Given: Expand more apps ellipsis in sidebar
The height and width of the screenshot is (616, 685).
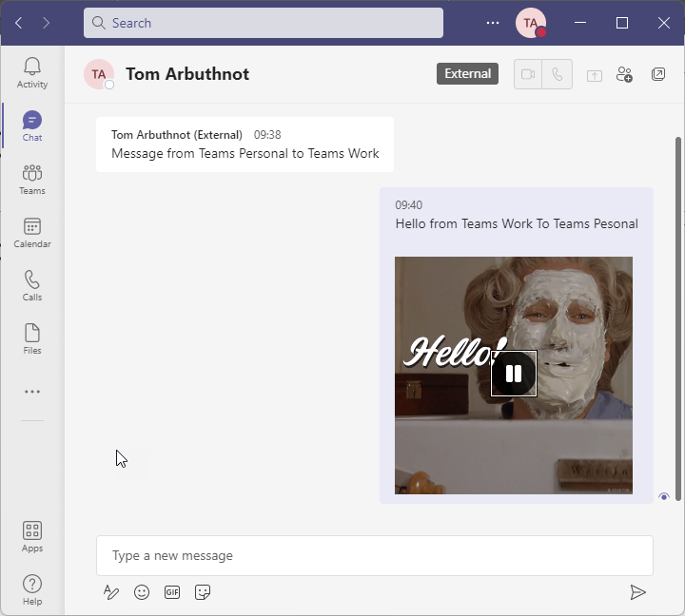Looking at the screenshot, I should (x=32, y=392).
